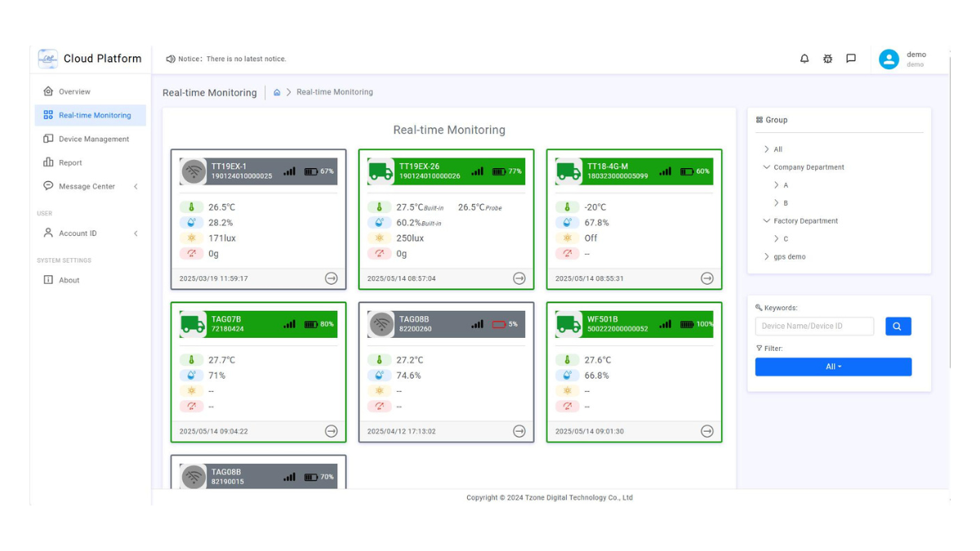
Task: Click device ID 500222000000052
Action: click(617, 329)
